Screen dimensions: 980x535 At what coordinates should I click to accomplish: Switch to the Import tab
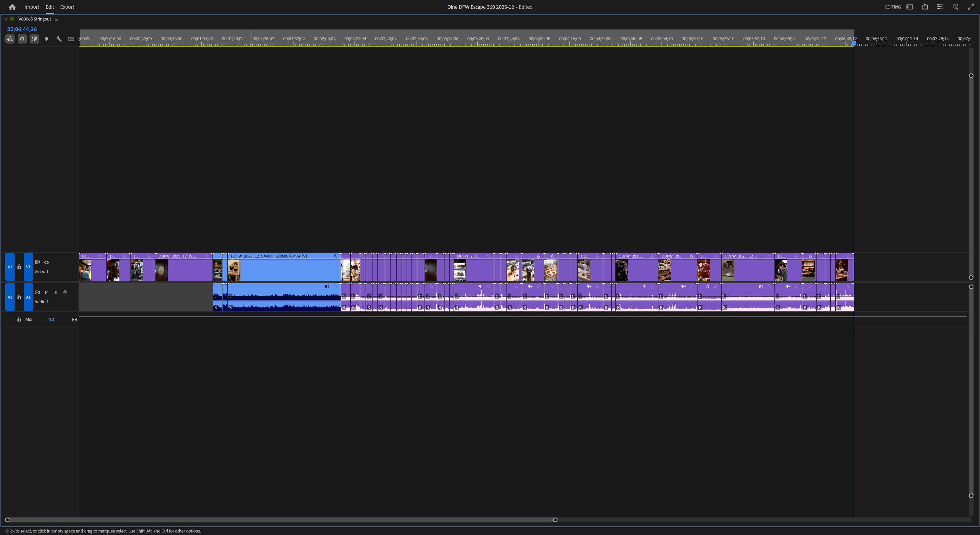(32, 6)
